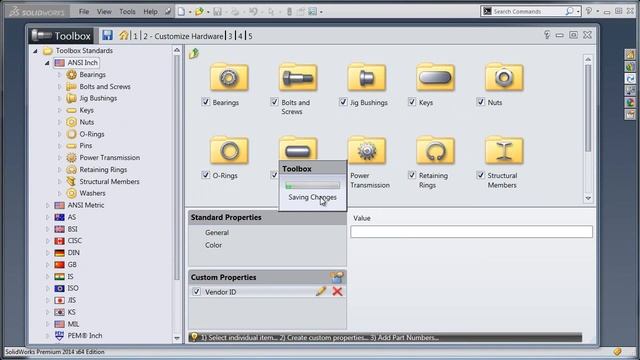Click the up-one-level folder arrow icon
The image size is (640, 360).
[x=194, y=53]
